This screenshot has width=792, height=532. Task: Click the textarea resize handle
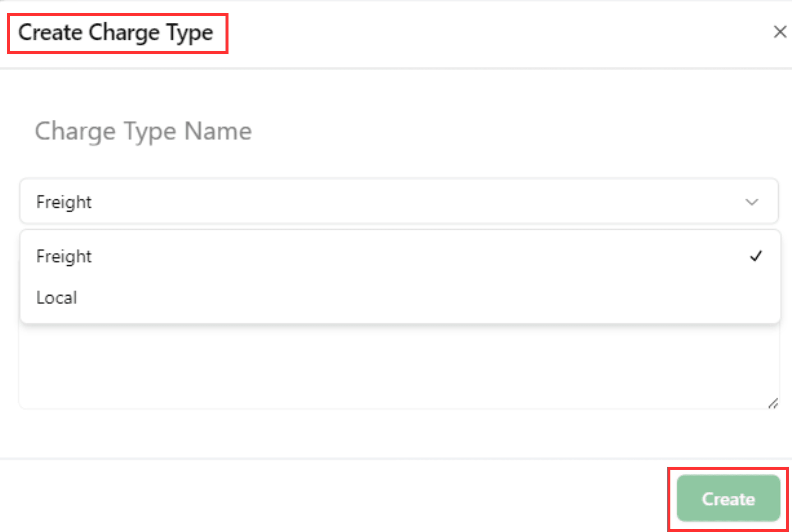tap(773, 404)
